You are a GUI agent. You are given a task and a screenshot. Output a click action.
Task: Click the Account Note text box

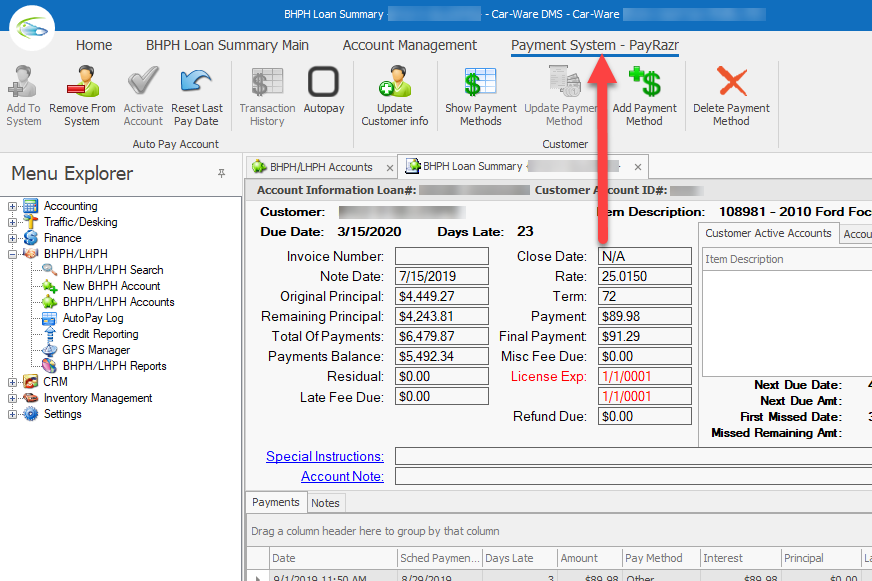tap(633, 476)
